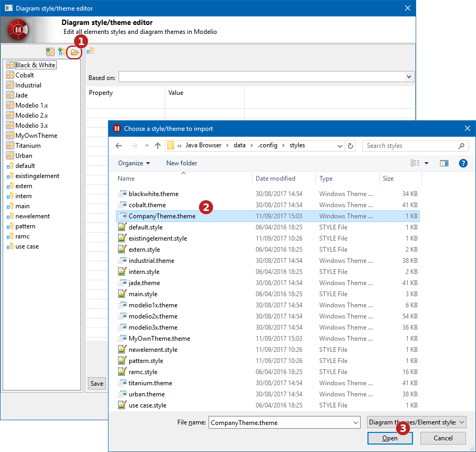Open the Organize menu
This screenshot has height=452, width=476.
coord(134,163)
